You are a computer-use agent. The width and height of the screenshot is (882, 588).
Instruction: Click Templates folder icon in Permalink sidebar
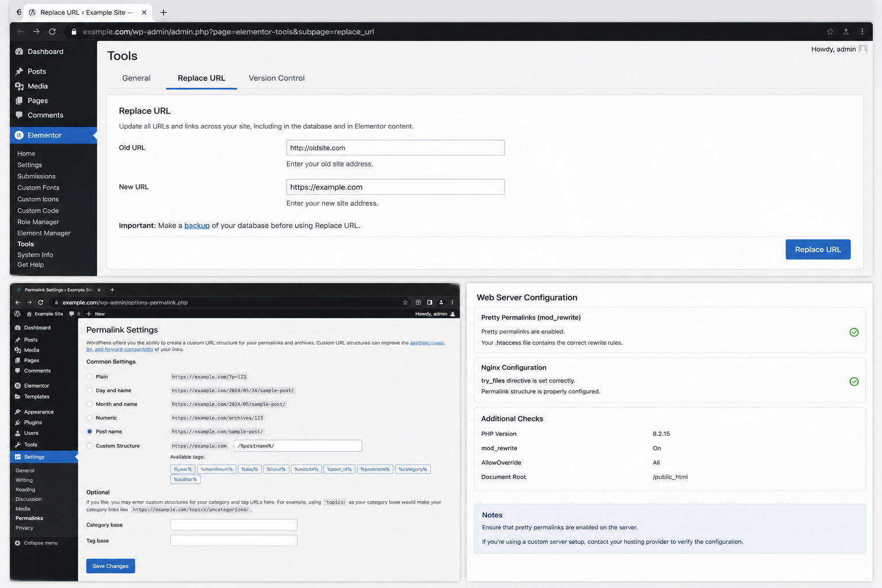[x=18, y=397]
